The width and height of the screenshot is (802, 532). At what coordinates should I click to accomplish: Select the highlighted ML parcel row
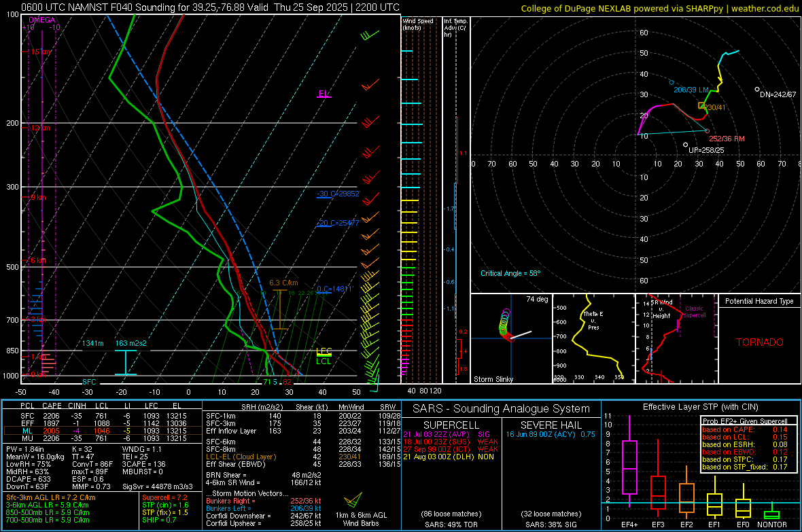(x=103, y=431)
